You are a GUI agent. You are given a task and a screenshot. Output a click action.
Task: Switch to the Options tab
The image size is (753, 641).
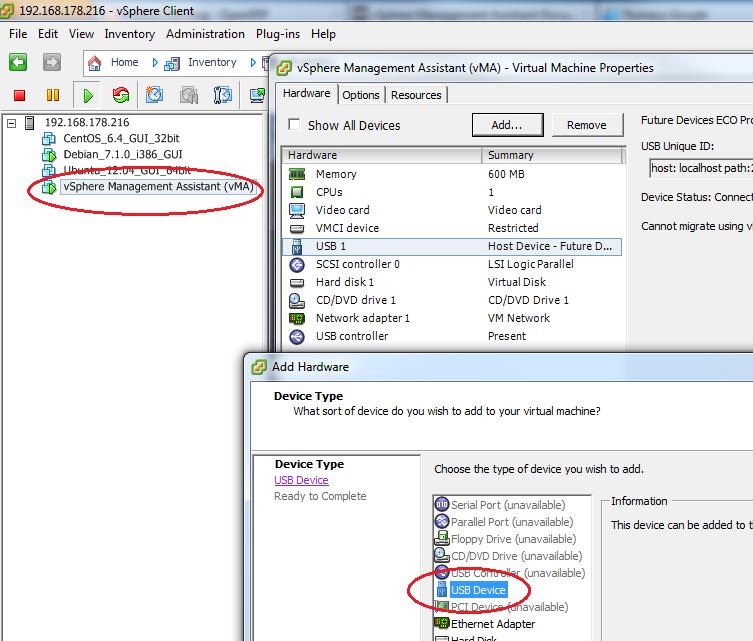point(361,95)
